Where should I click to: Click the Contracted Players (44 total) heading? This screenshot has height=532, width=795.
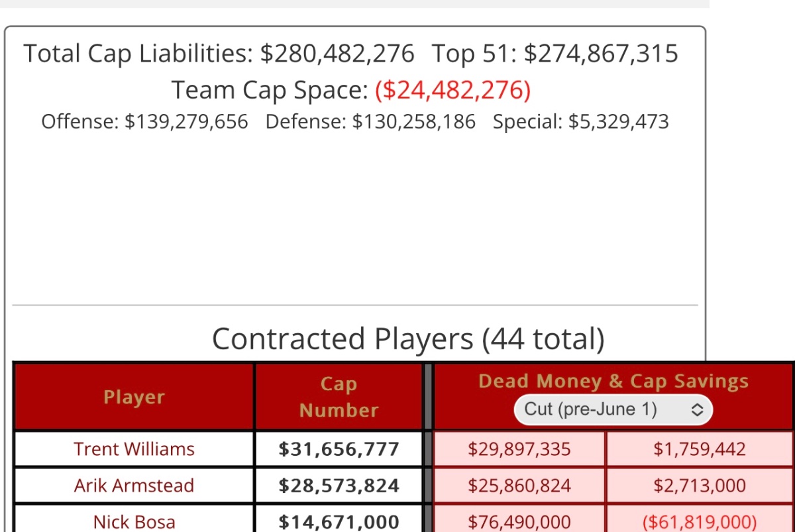(x=408, y=339)
